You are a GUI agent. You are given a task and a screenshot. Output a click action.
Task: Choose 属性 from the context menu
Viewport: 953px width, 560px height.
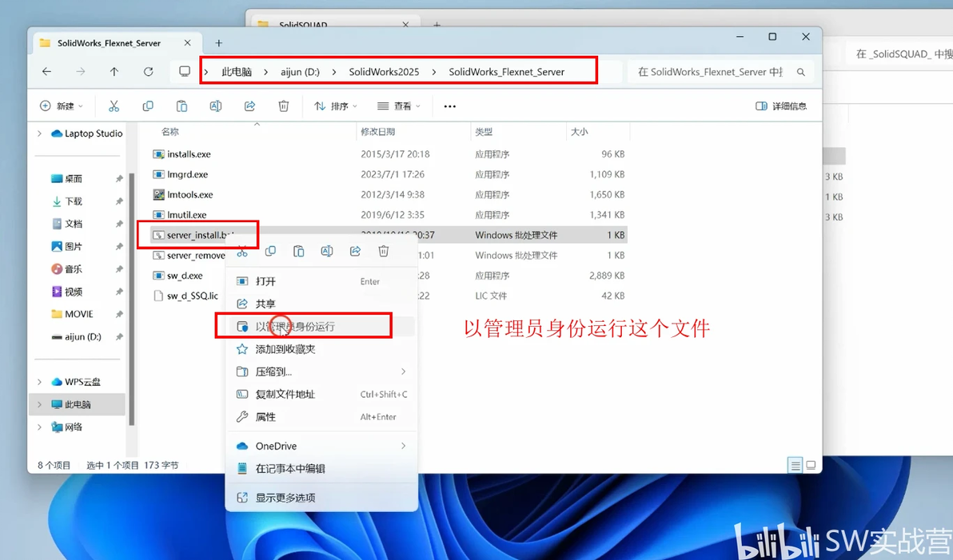click(321, 417)
